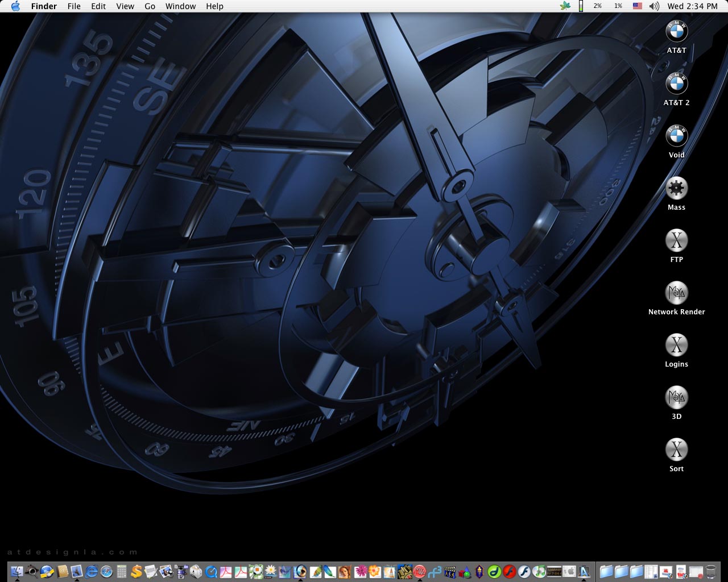Screen dimensions: 728x582
Task: Click the Wed 2:34 PM clock
Action: pyautogui.click(x=693, y=6)
